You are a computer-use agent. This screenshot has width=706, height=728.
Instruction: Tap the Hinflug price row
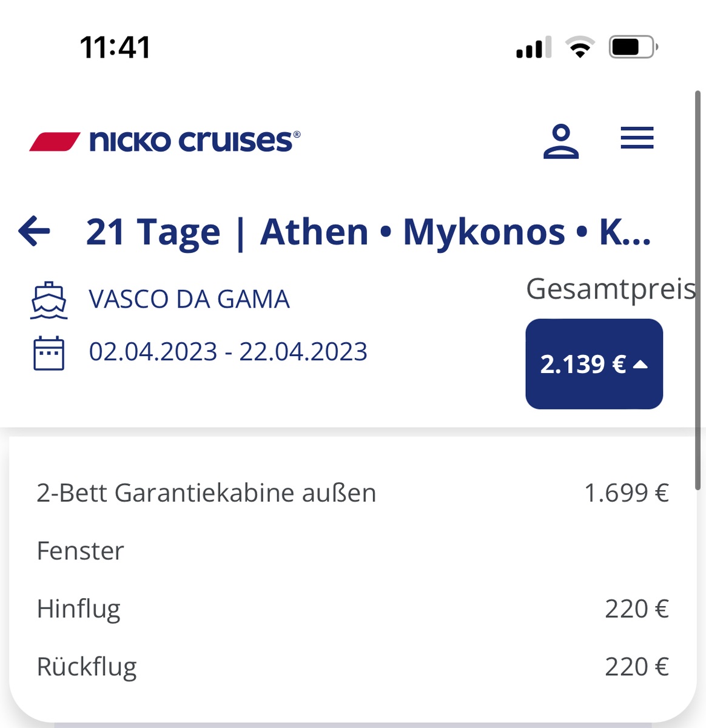tap(352, 609)
